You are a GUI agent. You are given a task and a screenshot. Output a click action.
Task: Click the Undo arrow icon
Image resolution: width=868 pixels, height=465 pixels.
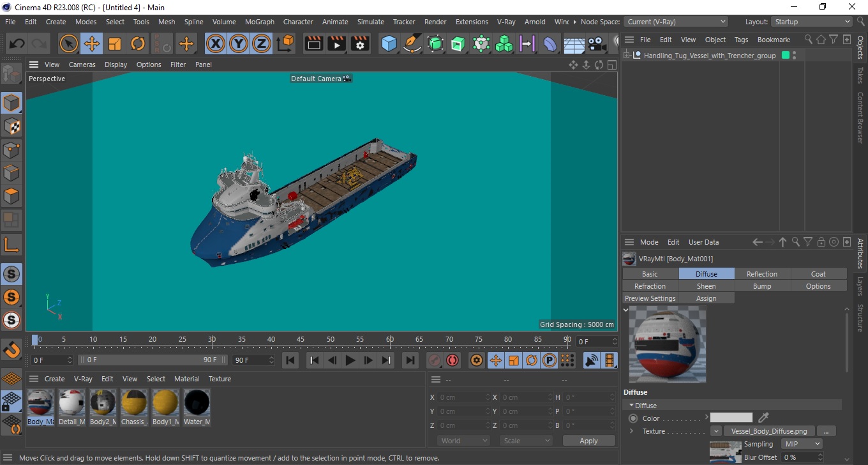[17, 44]
